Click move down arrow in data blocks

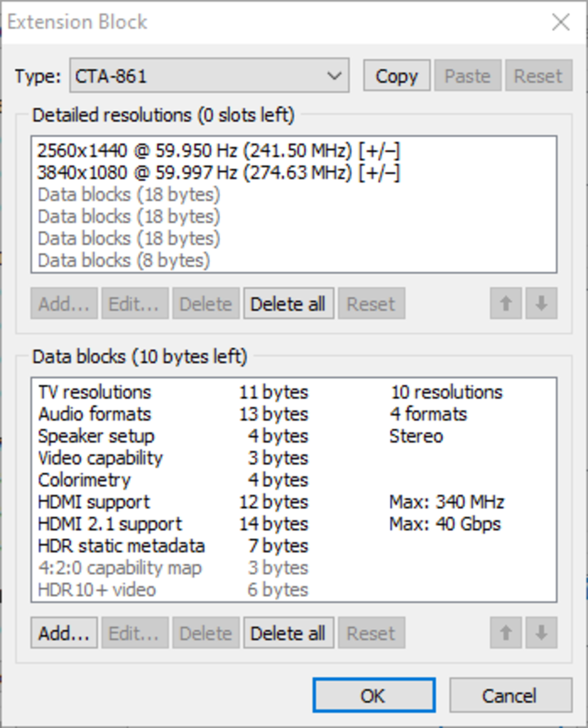point(541,633)
